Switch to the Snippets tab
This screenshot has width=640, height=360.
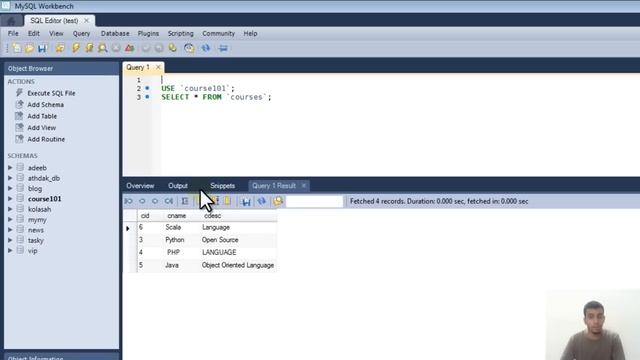(222, 186)
